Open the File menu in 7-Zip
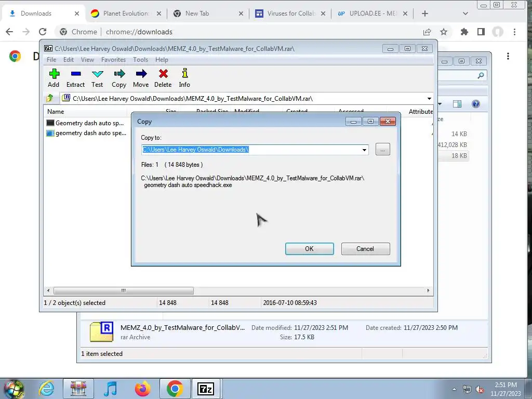This screenshot has height=399, width=532. [x=51, y=60]
